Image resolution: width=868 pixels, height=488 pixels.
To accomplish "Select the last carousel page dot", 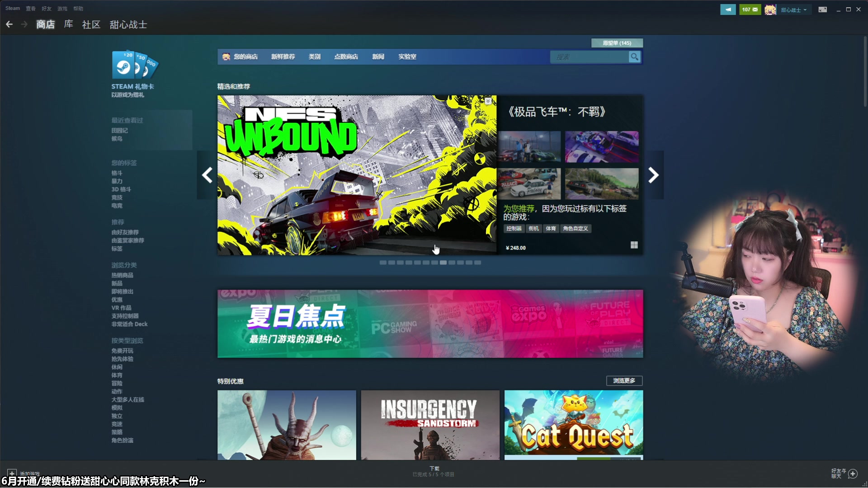I will 478,263.
